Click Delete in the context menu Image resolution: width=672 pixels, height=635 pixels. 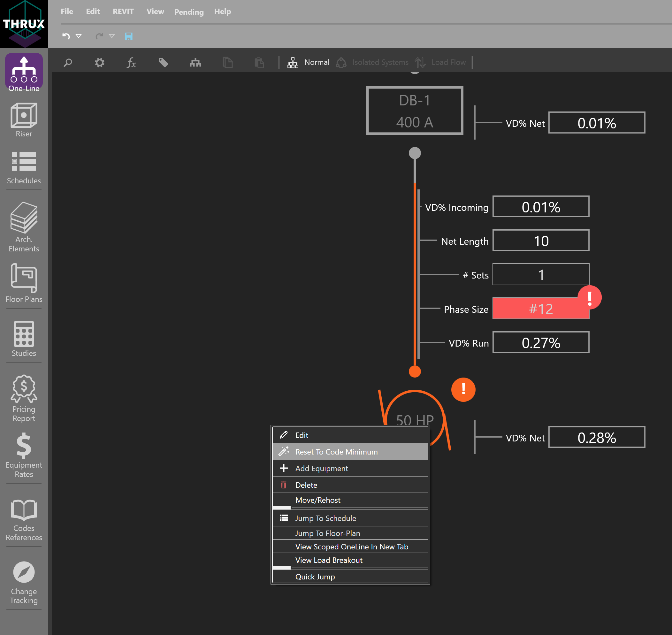coord(306,485)
